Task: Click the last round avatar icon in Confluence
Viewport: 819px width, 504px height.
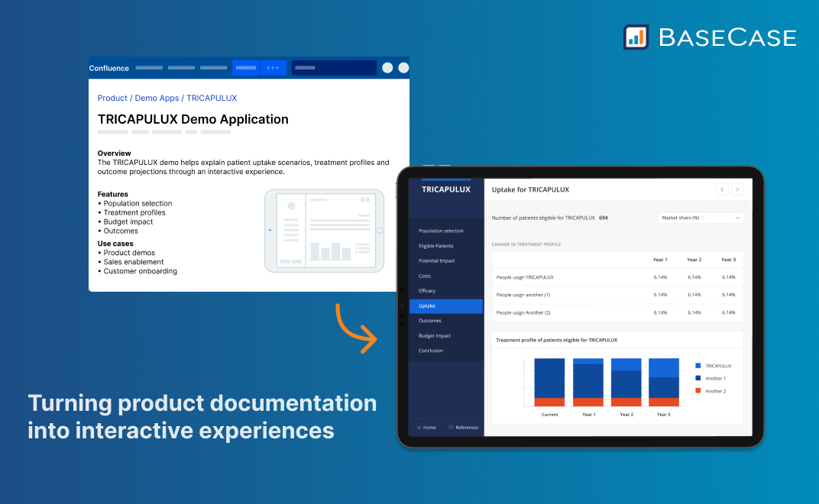Action: 403,67
